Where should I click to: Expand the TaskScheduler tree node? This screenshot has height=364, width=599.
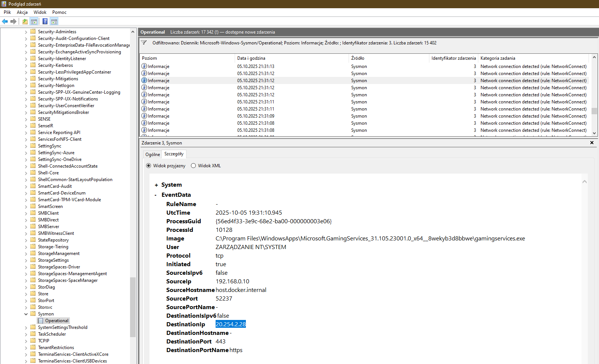coord(26,334)
